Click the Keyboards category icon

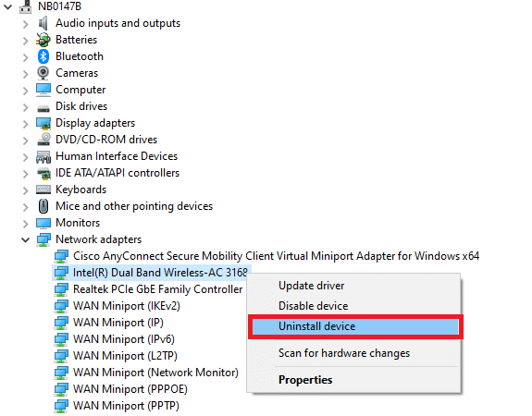pos(43,190)
